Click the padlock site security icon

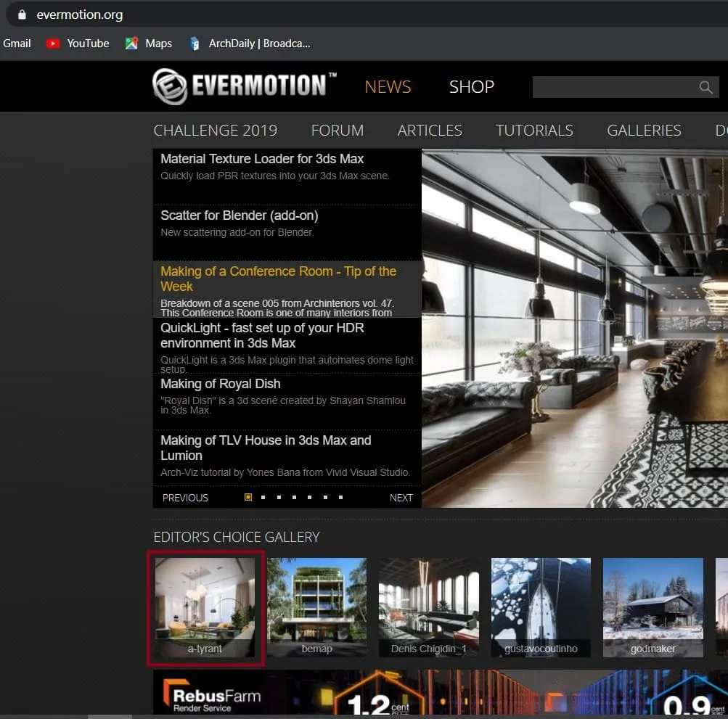pos(22,15)
